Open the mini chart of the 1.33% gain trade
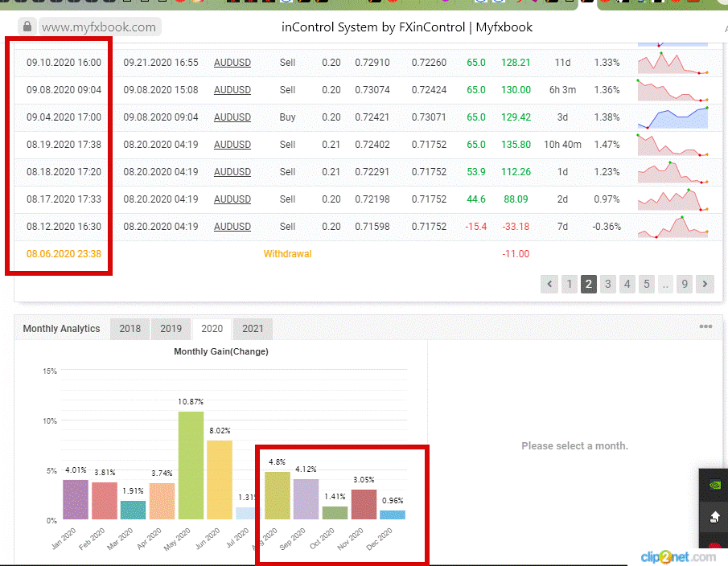Screen dimensions: 728x566 (672, 64)
